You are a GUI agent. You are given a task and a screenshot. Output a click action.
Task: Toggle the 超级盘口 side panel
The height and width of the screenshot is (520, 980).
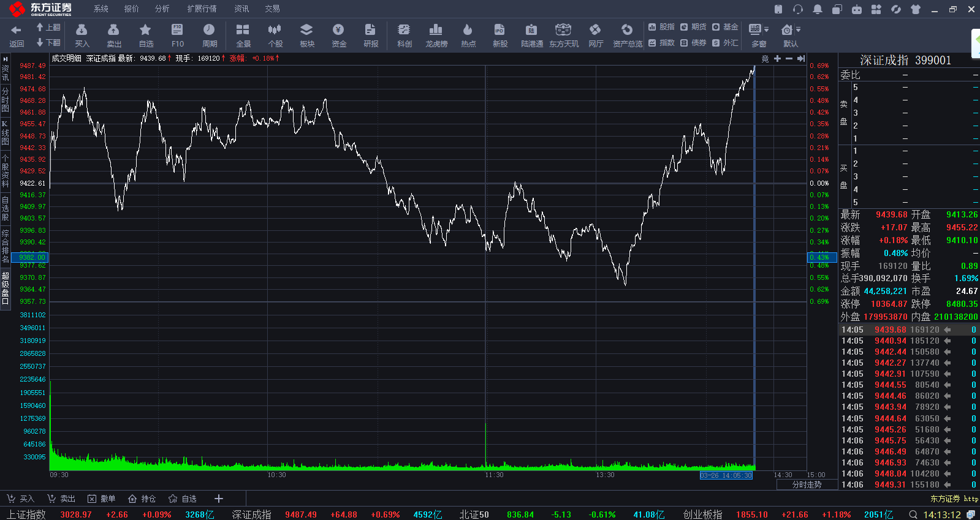6,288
